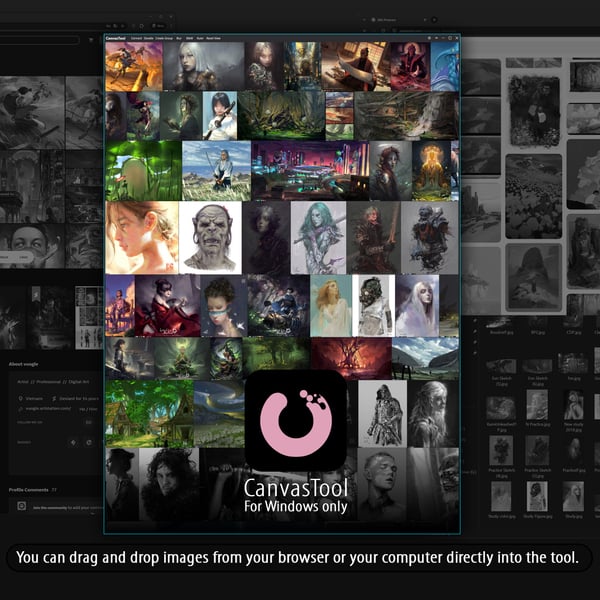Select the bright green bamboo creature image
The image size is (600, 600).
point(143,171)
